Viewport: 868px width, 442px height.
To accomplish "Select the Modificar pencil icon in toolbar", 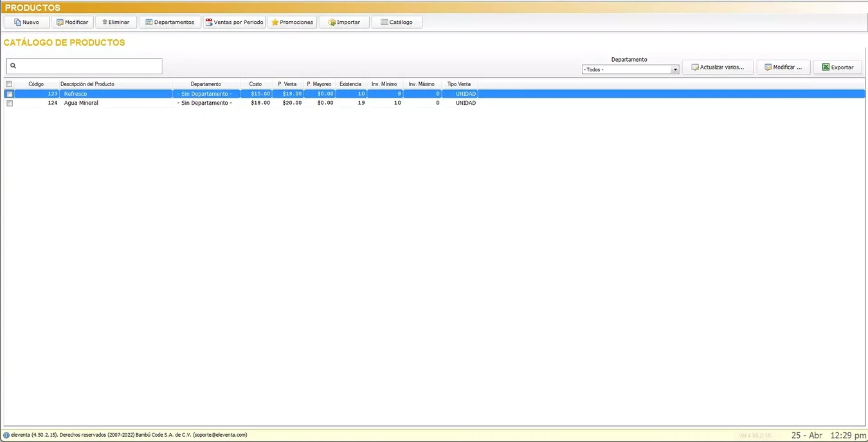I will tap(60, 22).
